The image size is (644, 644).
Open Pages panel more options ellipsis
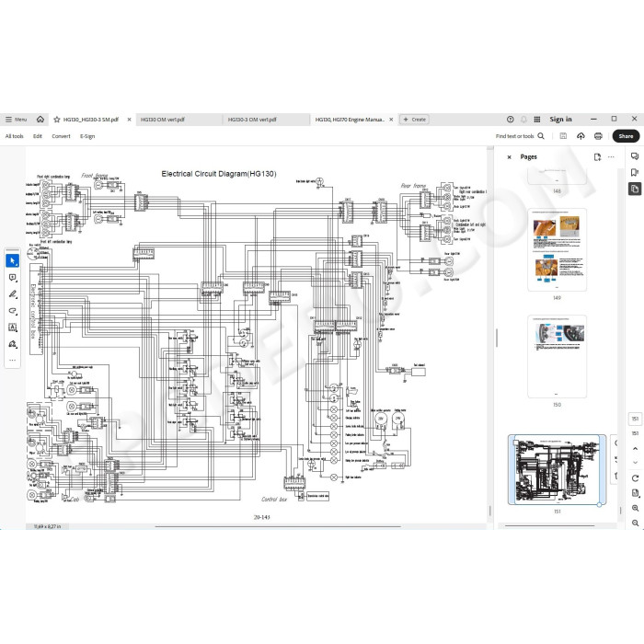pos(611,157)
